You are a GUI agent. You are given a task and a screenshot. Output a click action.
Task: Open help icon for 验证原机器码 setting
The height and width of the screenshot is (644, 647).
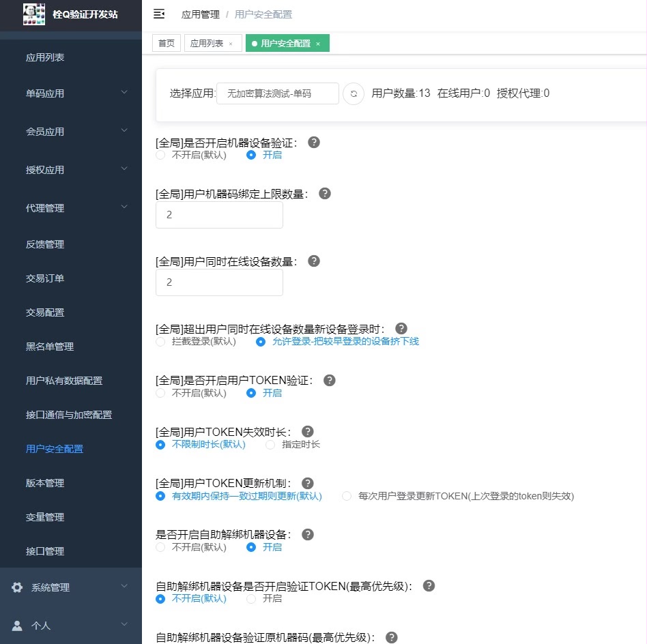(x=391, y=637)
